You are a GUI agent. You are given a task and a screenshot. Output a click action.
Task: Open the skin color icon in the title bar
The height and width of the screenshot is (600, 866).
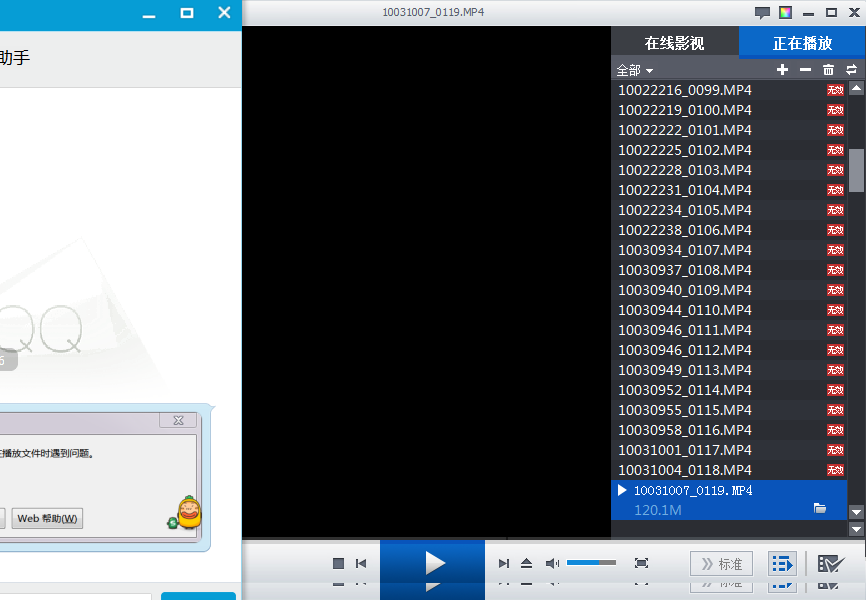pyautogui.click(x=785, y=12)
